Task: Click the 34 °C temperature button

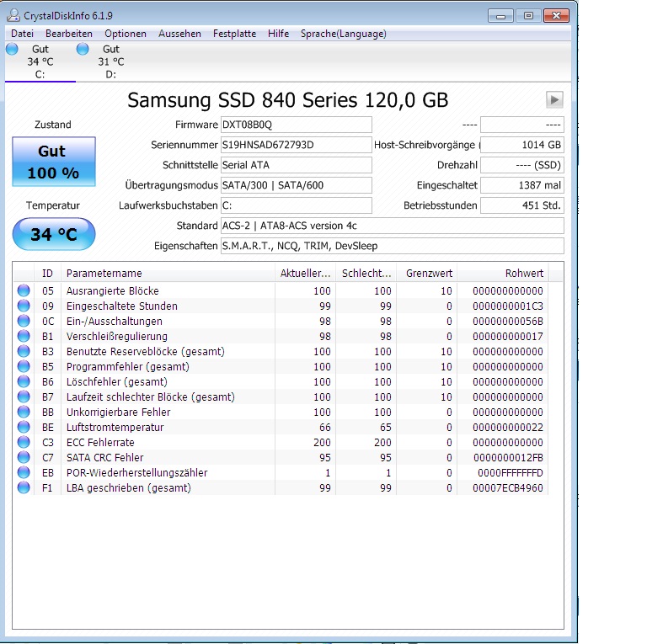Action: pyautogui.click(x=54, y=234)
